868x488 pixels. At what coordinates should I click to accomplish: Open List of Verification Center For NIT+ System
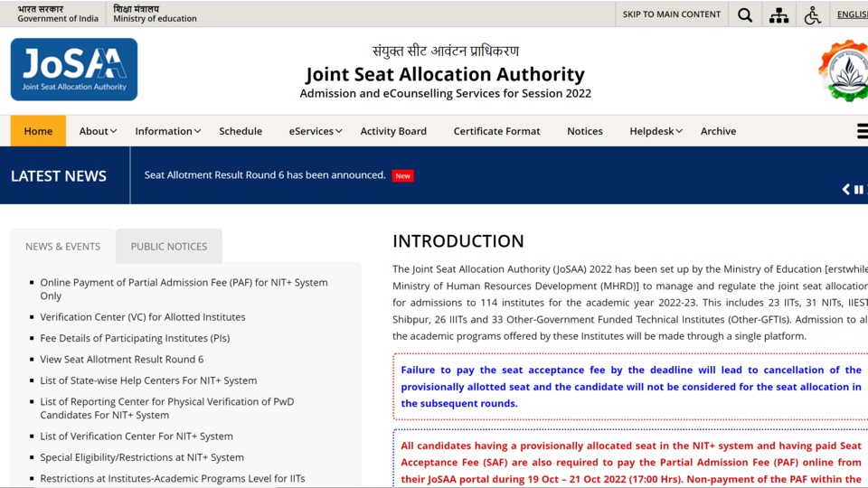(137, 436)
